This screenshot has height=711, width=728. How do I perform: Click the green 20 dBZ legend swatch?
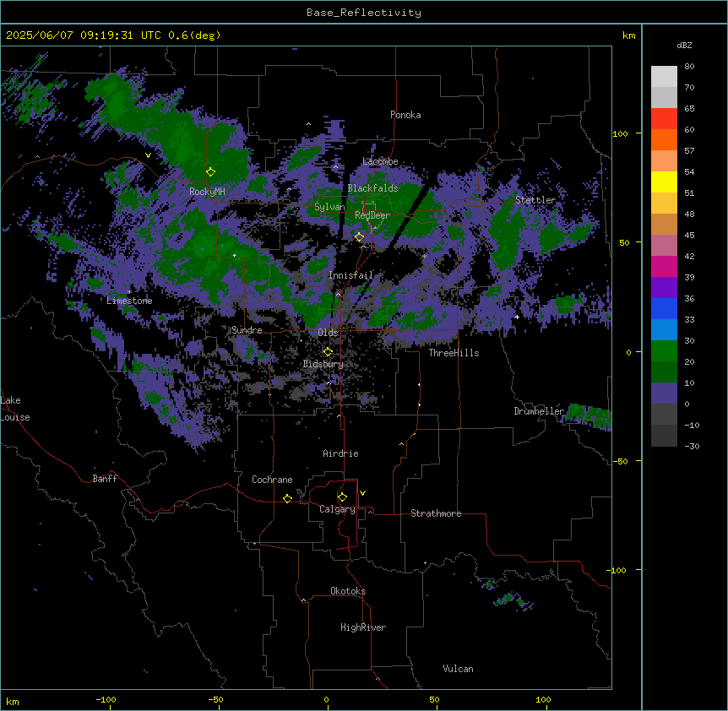pyautogui.click(x=664, y=351)
